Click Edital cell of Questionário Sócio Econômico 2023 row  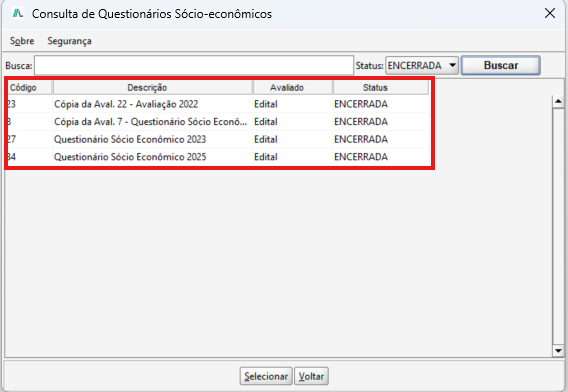pos(293,139)
